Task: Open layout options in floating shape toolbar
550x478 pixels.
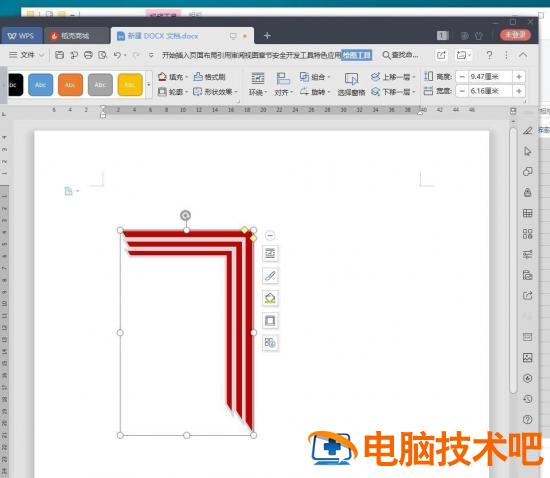Action: 270,253
